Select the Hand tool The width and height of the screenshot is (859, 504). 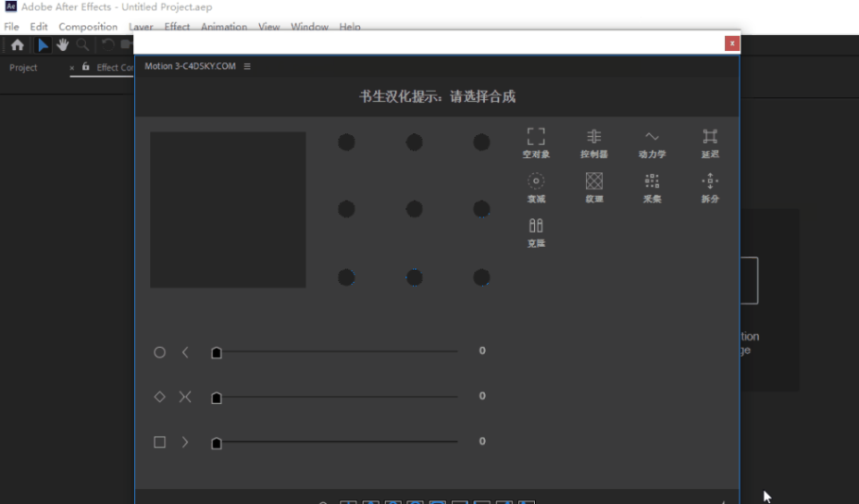[x=62, y=45]
